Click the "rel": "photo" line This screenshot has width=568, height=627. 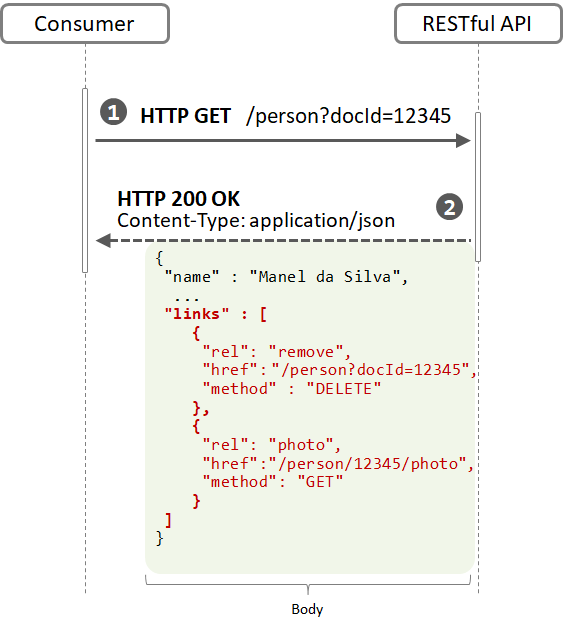pyautogui.click(x=272, y=445)
